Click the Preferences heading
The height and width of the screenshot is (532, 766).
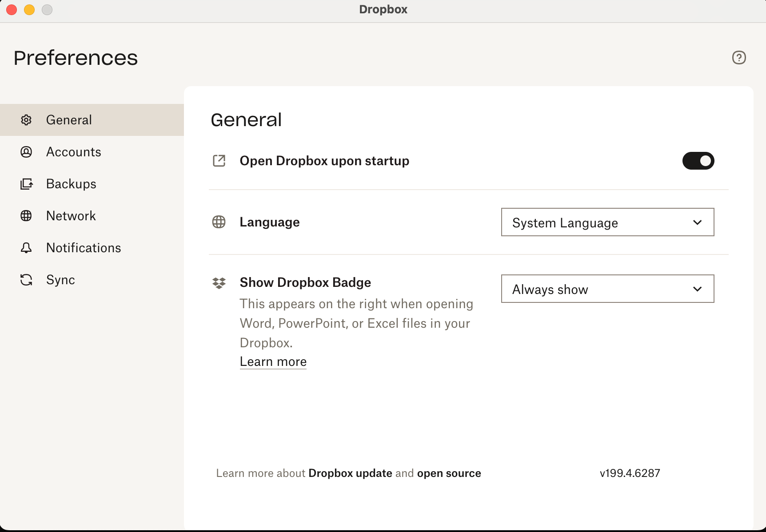[x=76, y=58]
